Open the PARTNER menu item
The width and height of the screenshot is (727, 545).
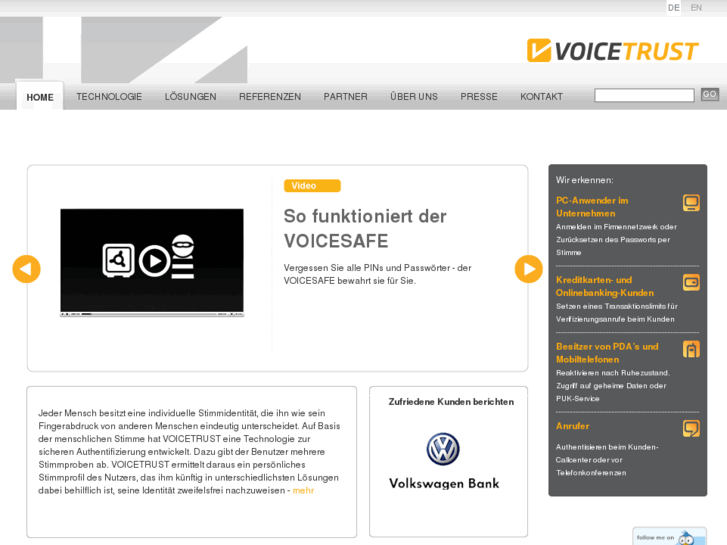tap(345, 96)
